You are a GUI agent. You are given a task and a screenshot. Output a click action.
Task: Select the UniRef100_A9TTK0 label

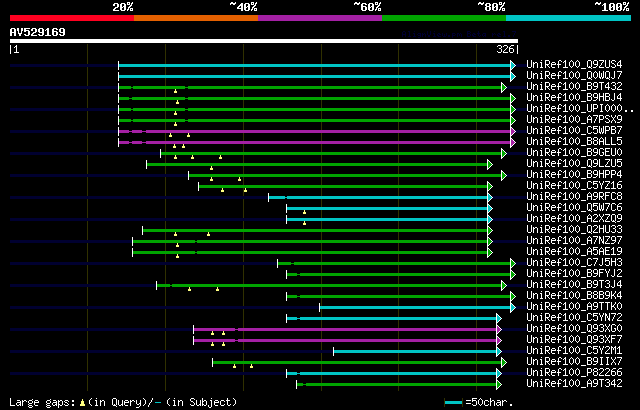[x=574, y=307]
